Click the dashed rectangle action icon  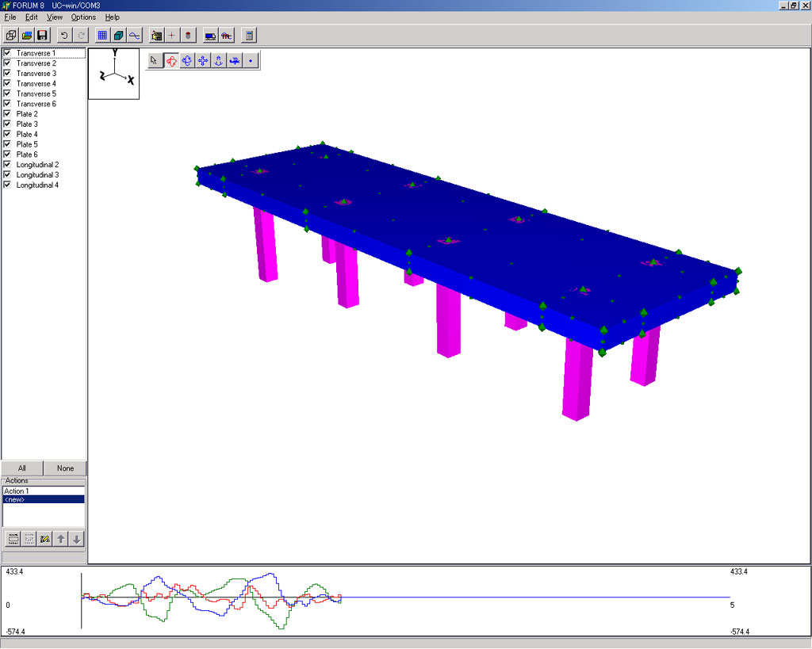pyautogui.click(x=13, y=539)
